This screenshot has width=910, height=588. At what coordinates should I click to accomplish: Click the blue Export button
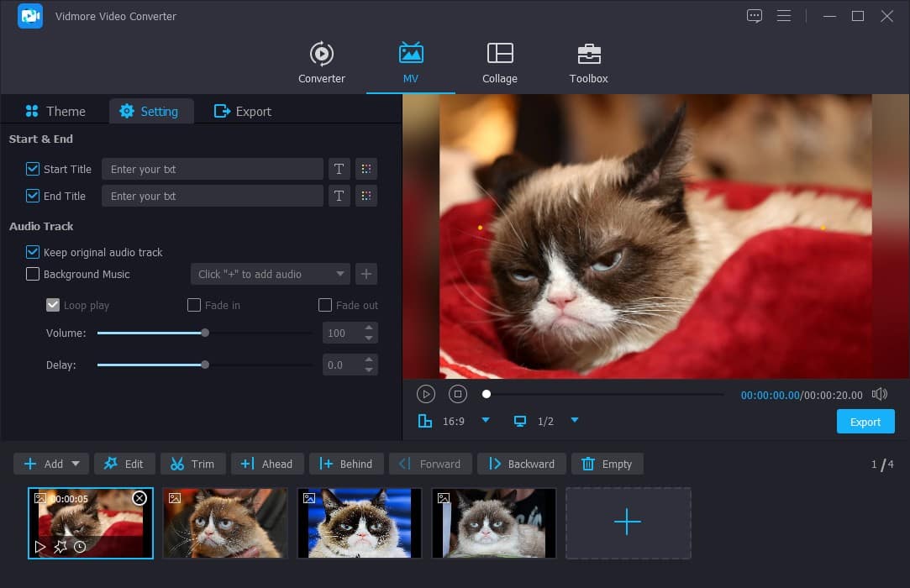click(x=865, y=422)
